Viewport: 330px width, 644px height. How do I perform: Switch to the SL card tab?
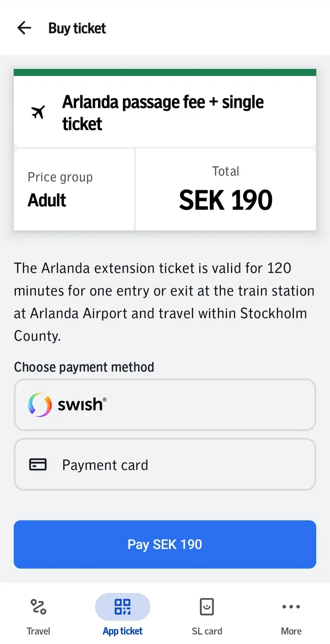[x=206, y=631]
